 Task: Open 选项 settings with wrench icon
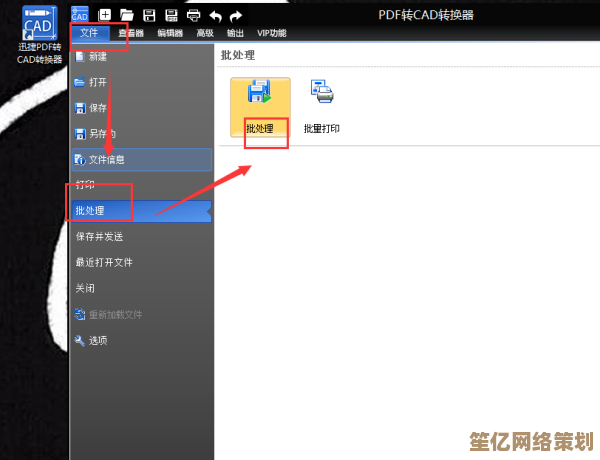97,340
